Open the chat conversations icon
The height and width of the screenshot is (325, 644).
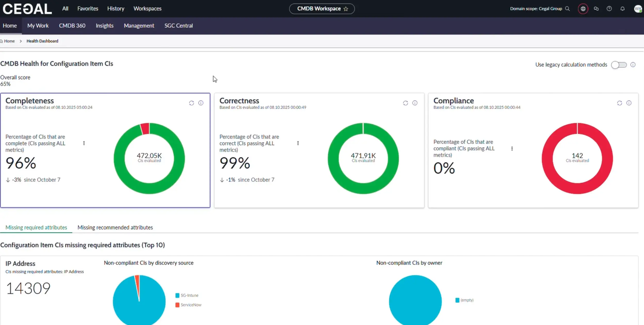pyautogui.click(x=596, y=9)
